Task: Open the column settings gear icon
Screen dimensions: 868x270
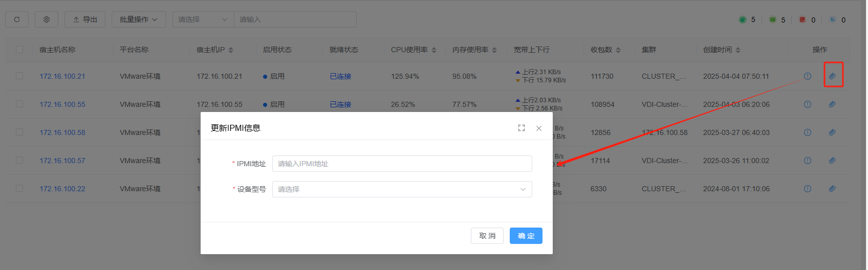Action: (x=47, y=19)
